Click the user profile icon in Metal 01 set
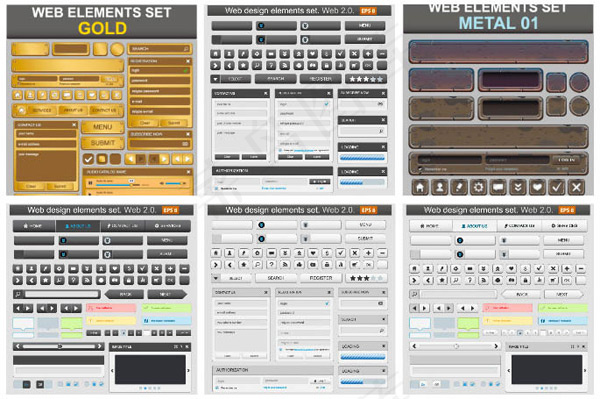Screen dimensions: 600x399 [x=439, y=187]
